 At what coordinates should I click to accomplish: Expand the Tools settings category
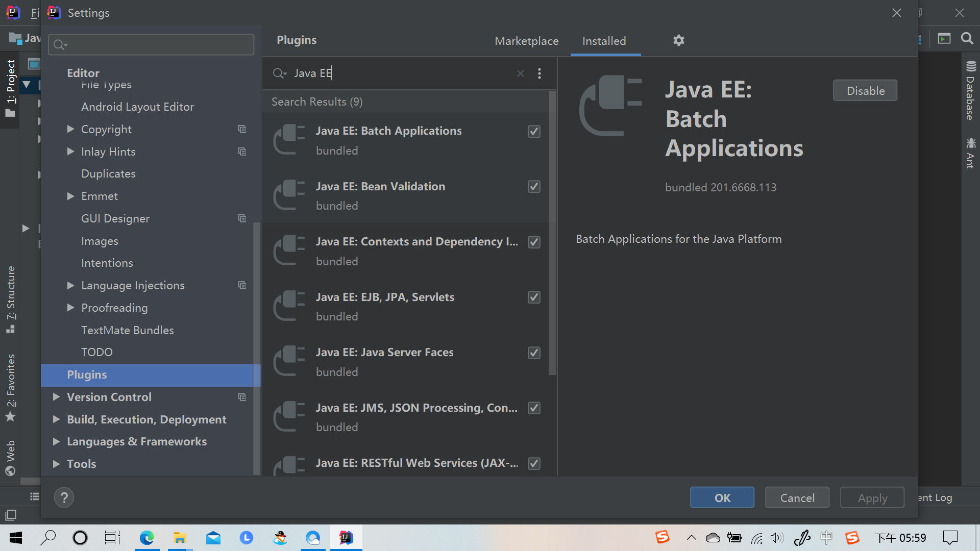point(56,464)
